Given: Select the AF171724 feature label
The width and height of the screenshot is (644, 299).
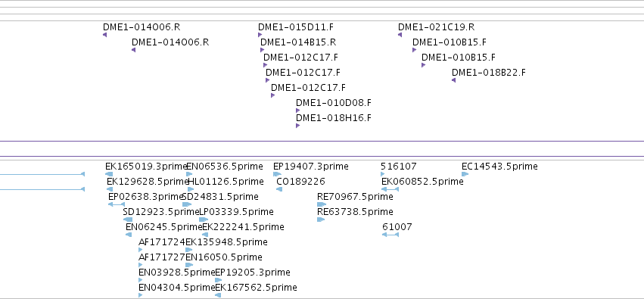Looking at the screenshot, I should pyautogui.click(x=162, y=242).
